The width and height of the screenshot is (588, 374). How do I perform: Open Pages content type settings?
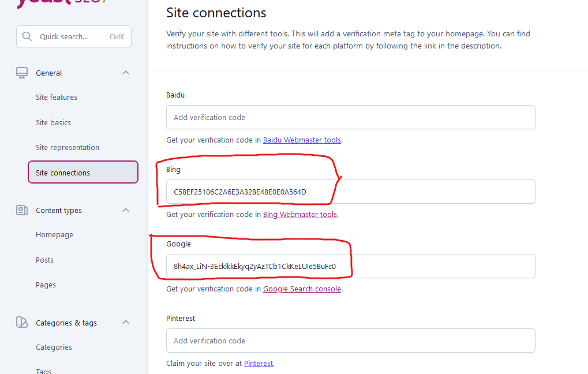tap(46, 285)
